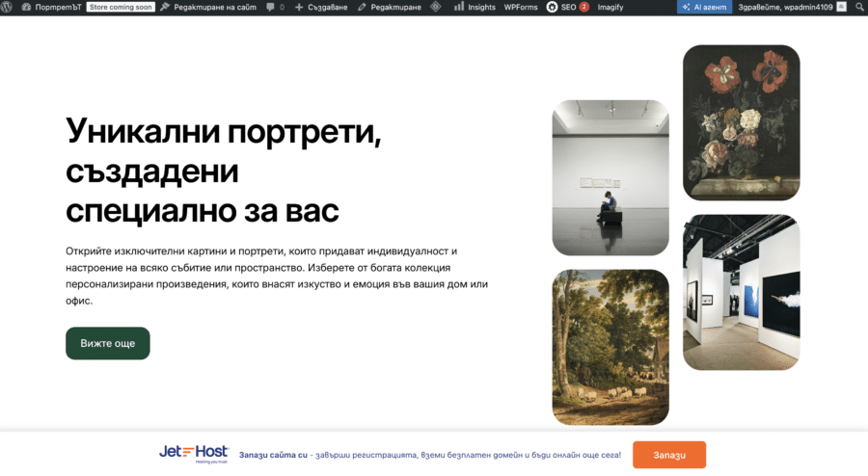Click the orange Запази button
Image resolution: width=868 pixels, height=476 pixels.
click(x=669, y=455)
